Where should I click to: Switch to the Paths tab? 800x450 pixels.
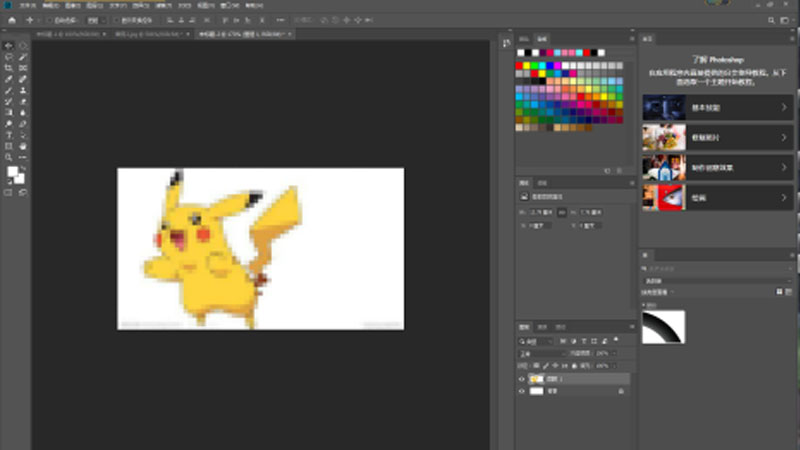click(x=560, y=327)
